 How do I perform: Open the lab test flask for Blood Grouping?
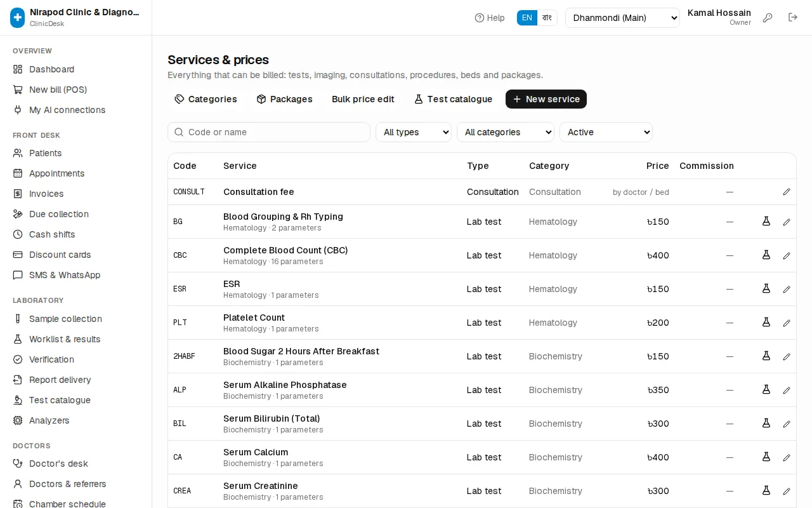[x=766, y=222]
